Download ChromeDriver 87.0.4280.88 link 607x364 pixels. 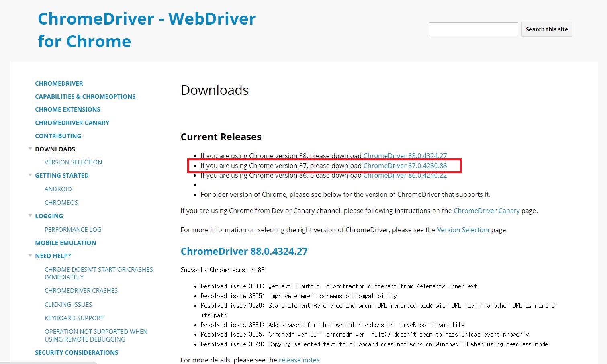pyautogui.click(x=405, y=166)
